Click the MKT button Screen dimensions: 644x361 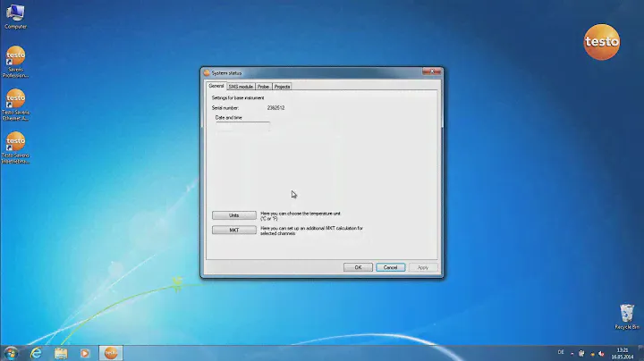[233, 230]
